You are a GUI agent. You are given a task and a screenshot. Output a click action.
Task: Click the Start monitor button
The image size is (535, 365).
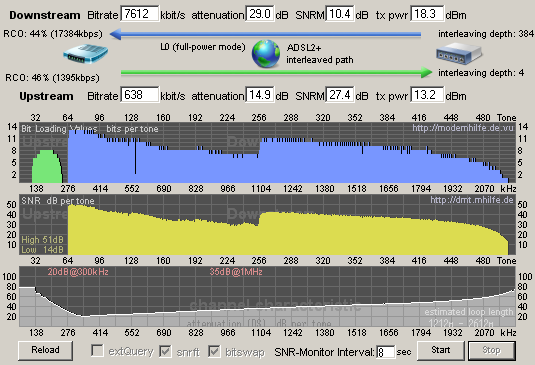pyautogui.click(x=440, y=350)
